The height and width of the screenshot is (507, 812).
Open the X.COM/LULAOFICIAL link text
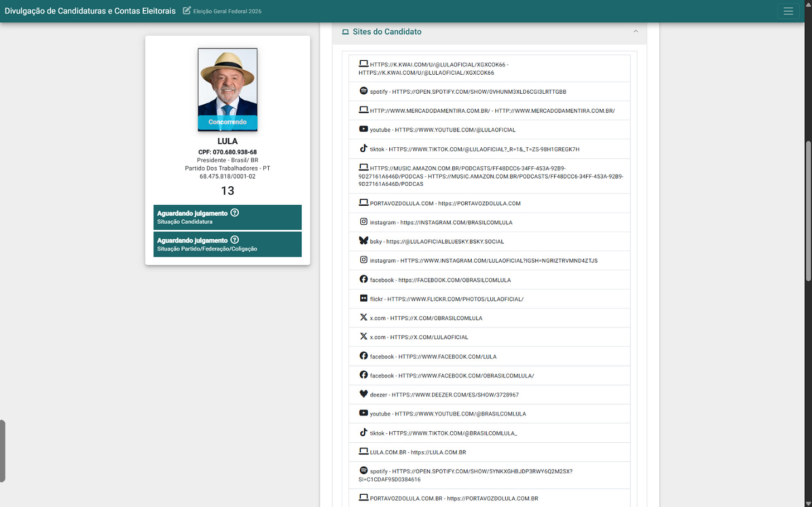(429, 337)
